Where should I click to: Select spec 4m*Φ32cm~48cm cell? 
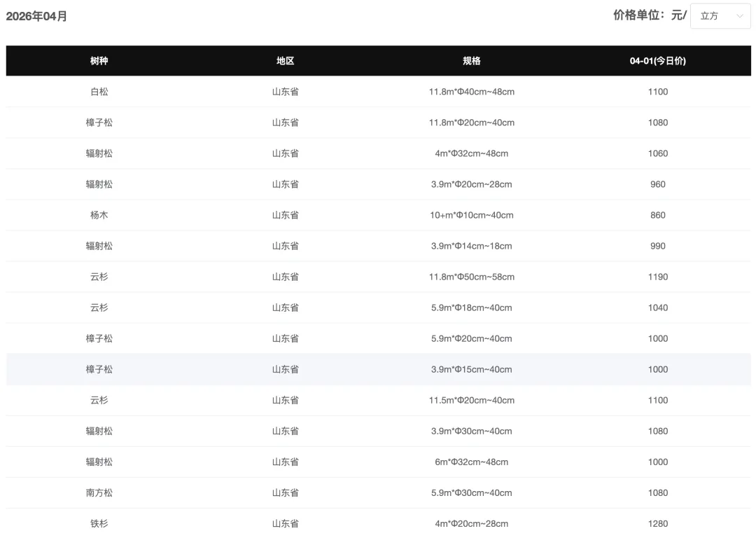point(472,153)
